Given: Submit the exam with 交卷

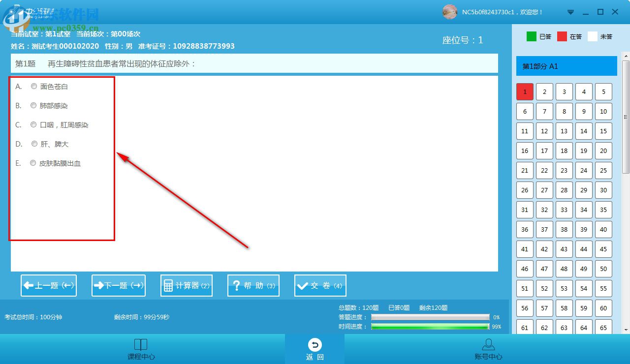Looking at the screenshot, I should (x=320, y=285).
